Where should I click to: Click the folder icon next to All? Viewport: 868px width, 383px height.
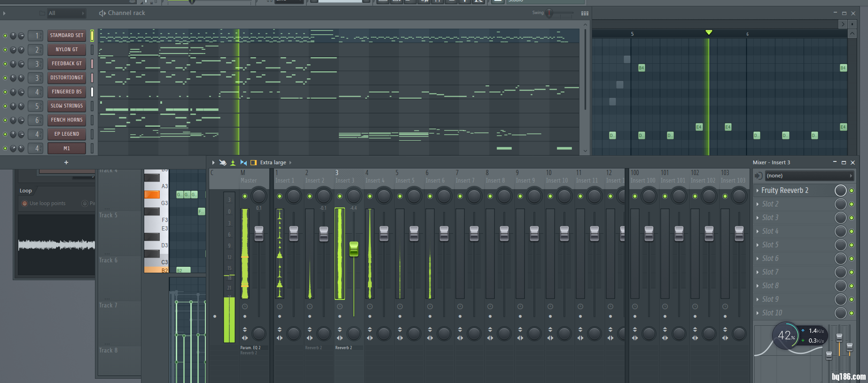point(42,13)
